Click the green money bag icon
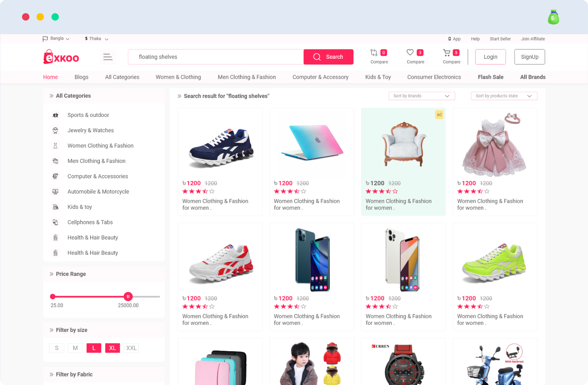 553,17
